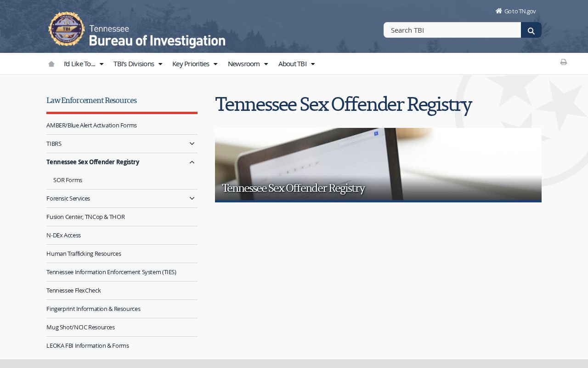
Task: Click the Forensic Services sidebar link
Action: [x=68, y=199]
